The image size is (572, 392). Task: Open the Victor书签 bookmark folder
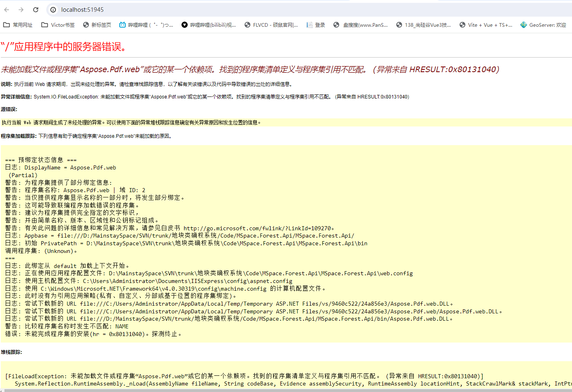pos(58,25)
